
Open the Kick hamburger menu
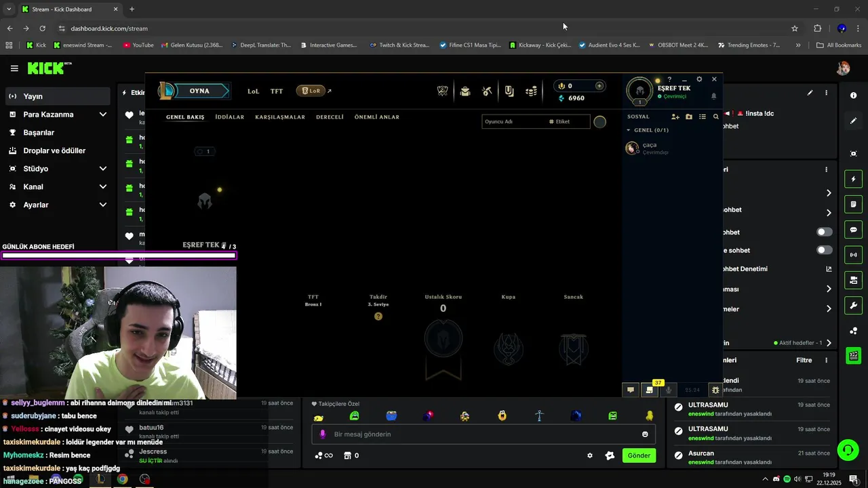[14, 68]
